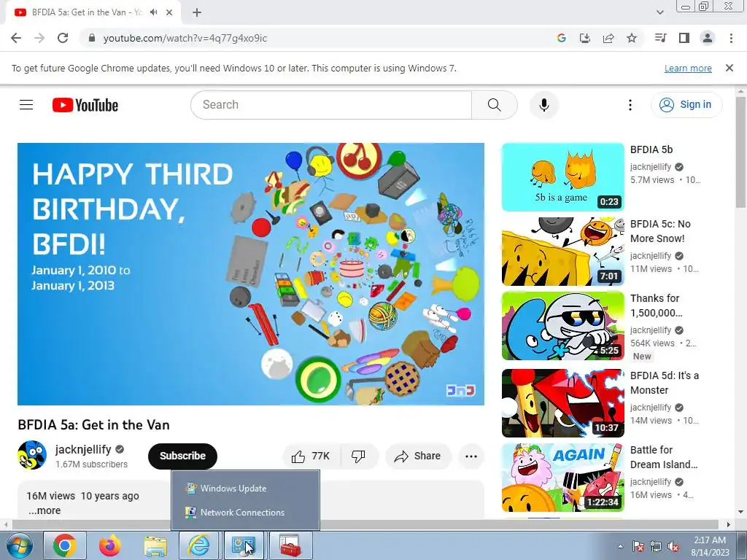Launch Firefox from the taskbar

coord(110,545)
